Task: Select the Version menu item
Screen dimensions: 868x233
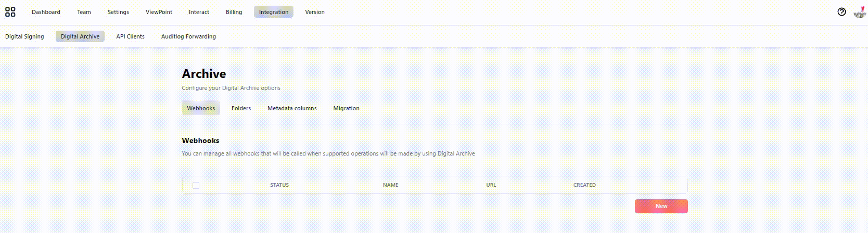Action: [314, 12]
